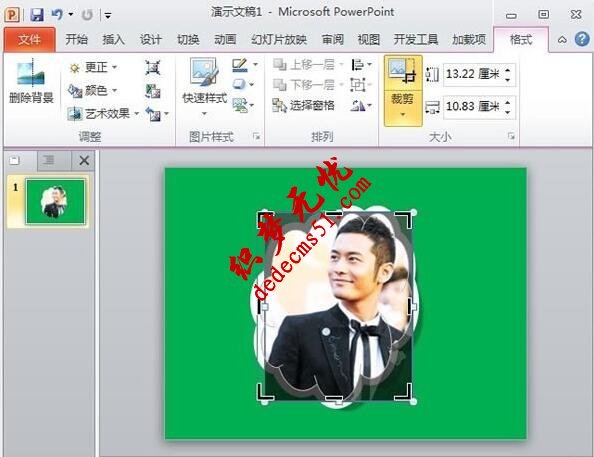
Task: Increase the picture height with up arrow
Action: pos(508,69)
